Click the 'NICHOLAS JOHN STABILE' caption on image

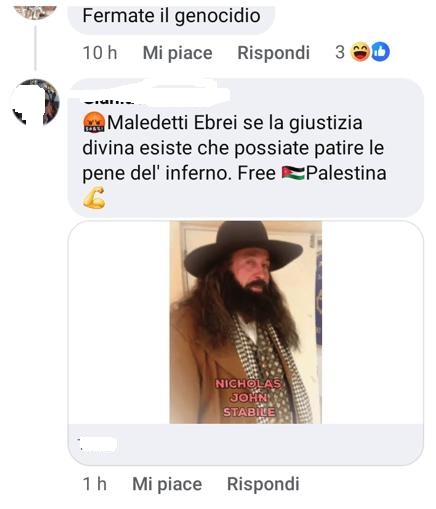pyautogui.click(x=249, y=398)
